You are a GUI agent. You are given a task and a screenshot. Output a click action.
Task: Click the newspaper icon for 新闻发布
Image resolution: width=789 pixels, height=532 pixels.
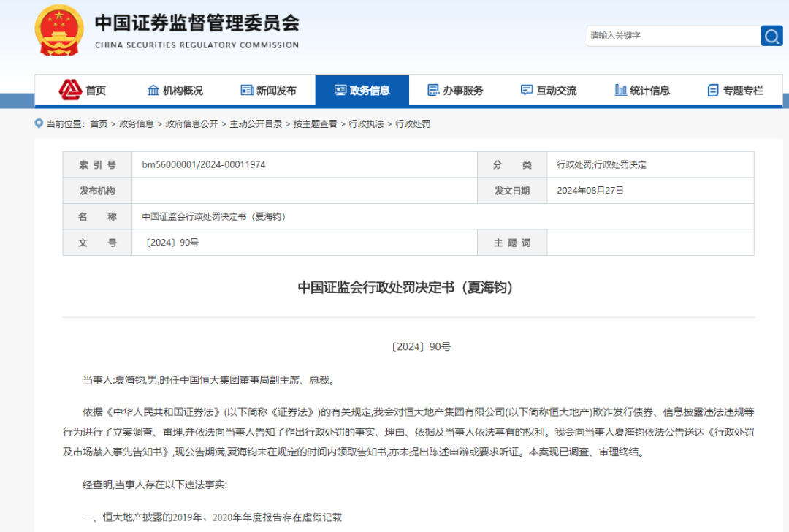(x=247, y=90)
